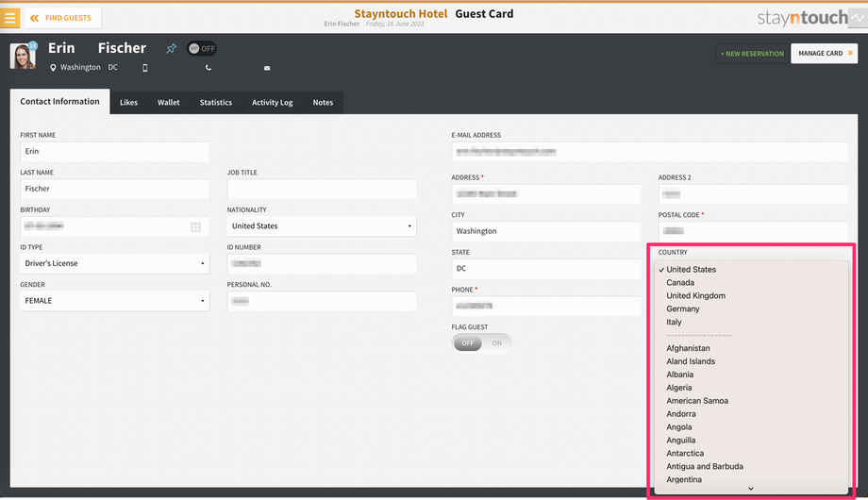The image size is (868, 500).
Task: Click the Address 2 field
Action: [753, 193]
